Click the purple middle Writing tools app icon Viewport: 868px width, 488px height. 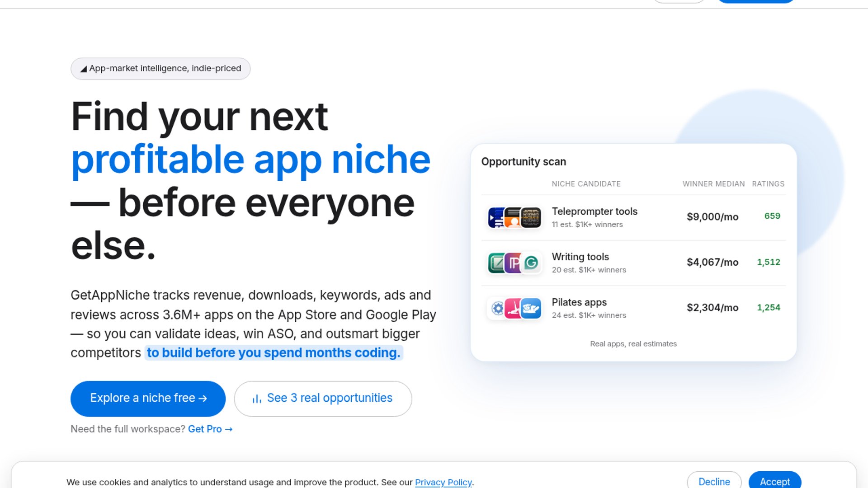coord(513,263)
